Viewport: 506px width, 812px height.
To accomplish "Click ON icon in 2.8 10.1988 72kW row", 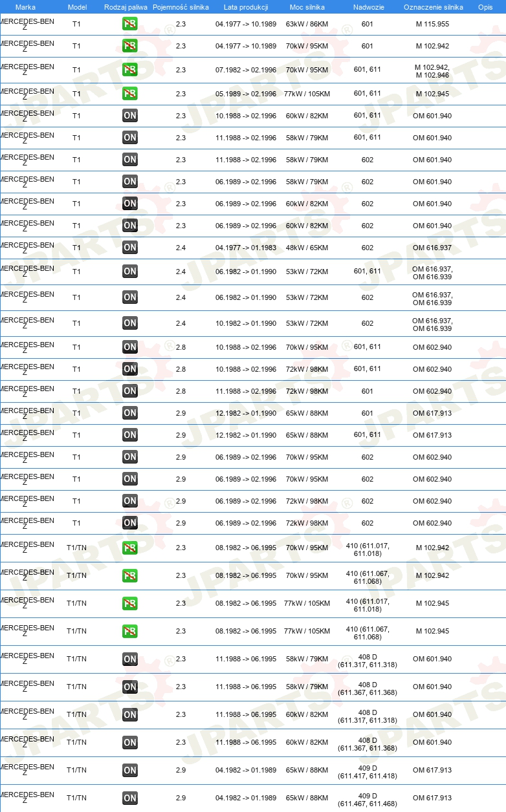I will 129,369.
